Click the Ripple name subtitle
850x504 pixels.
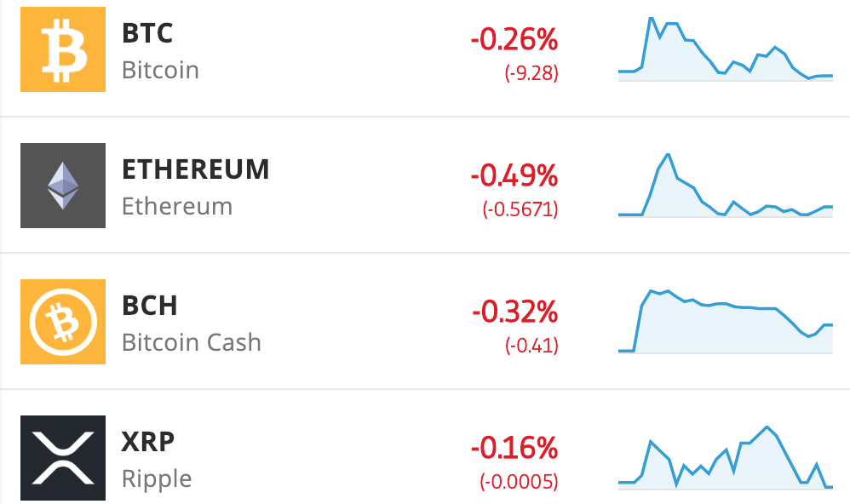tap(157, 479)
